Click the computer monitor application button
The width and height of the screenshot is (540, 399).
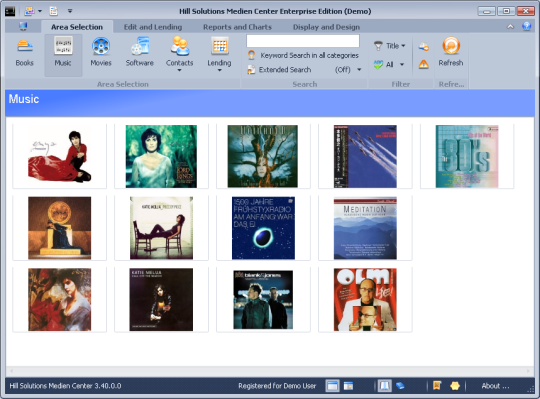[x=23, y=27]
